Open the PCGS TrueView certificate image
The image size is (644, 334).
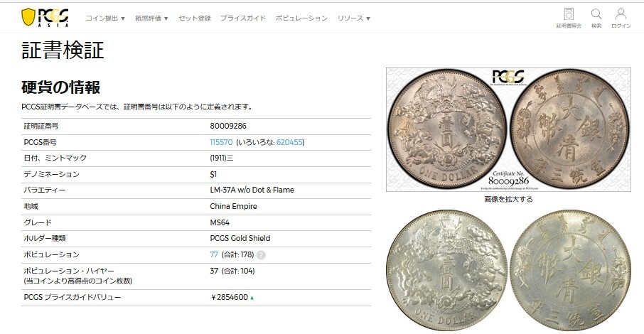508,129
